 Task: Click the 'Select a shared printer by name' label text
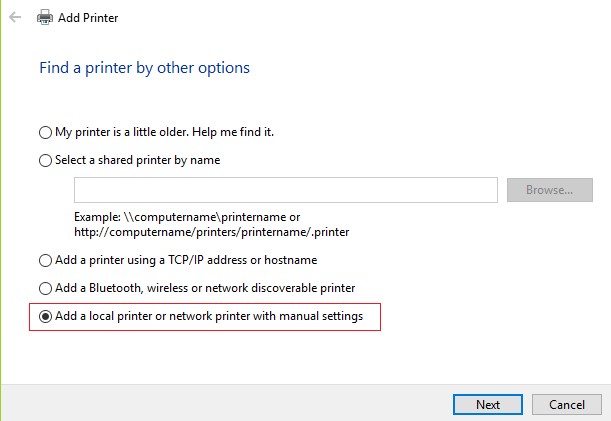tap(138, 160)
